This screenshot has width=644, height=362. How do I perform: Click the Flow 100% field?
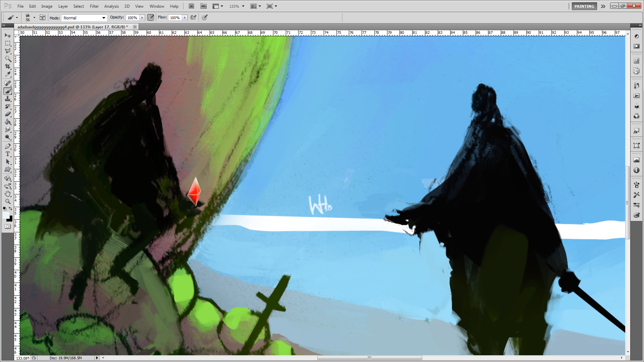coord(175,18)
